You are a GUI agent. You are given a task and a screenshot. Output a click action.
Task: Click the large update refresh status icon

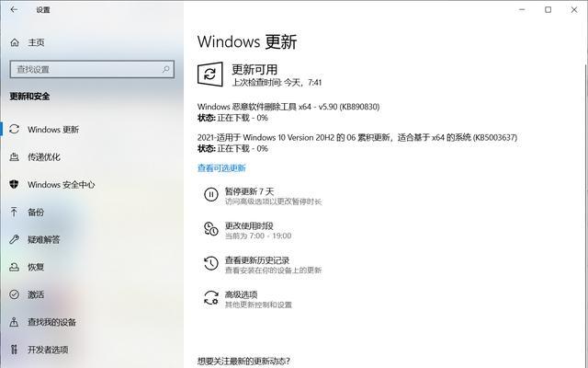tap(210, 75)
